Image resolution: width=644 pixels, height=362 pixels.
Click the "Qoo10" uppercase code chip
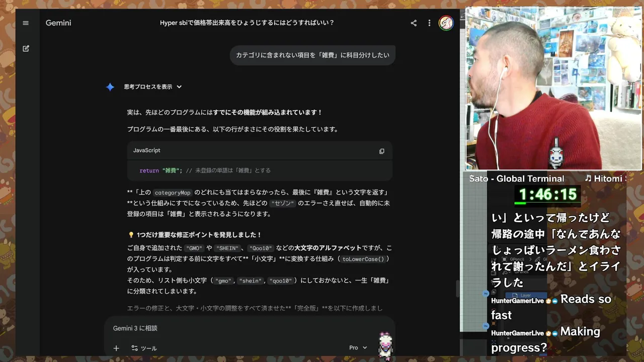pos(261,248)
